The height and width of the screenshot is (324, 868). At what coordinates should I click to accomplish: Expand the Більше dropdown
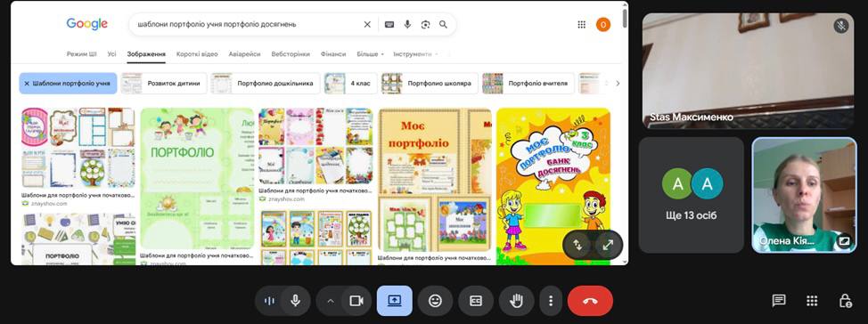[371, 54]
